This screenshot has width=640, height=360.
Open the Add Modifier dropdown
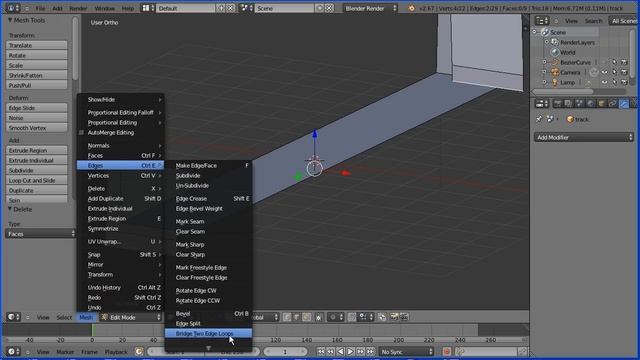pyautogui.click(x=584, y=138)
